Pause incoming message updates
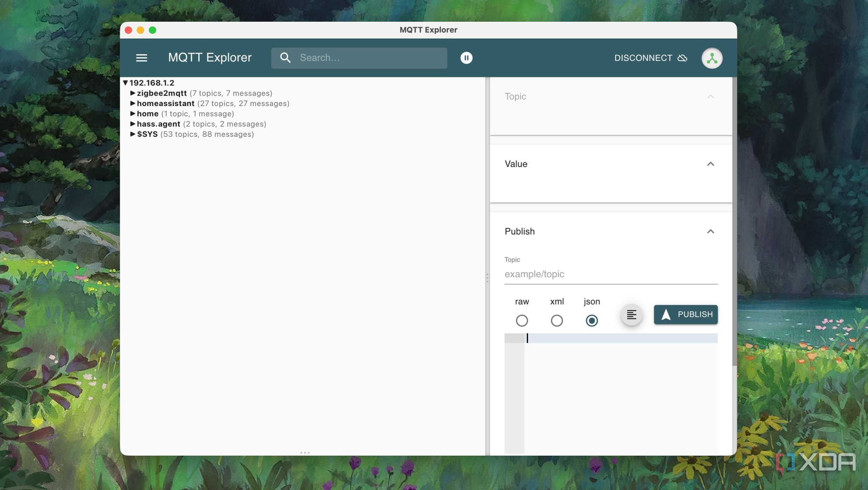The height and width of the screenshot is (490, 868). click(466, 58)
